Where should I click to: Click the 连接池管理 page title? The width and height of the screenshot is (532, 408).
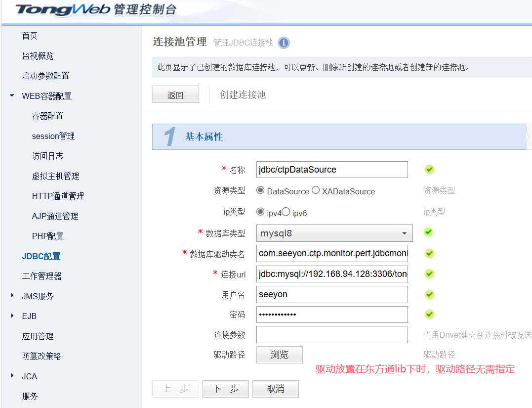[179, 42]
